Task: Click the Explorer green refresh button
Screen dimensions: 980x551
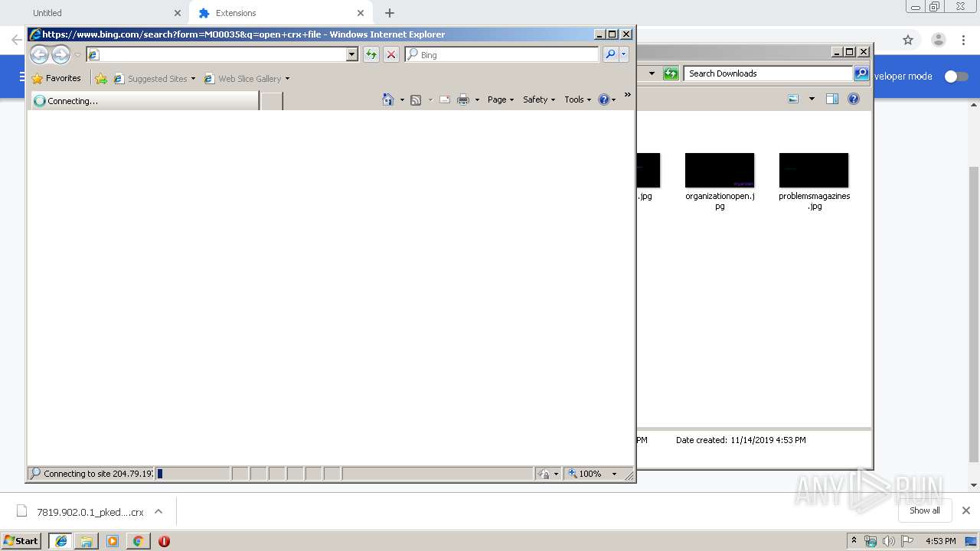Action: click(671, 73)
